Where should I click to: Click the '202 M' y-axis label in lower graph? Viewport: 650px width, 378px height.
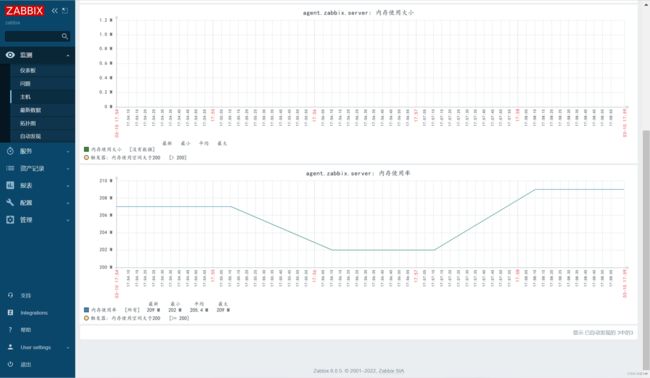(x=106, y=250)
